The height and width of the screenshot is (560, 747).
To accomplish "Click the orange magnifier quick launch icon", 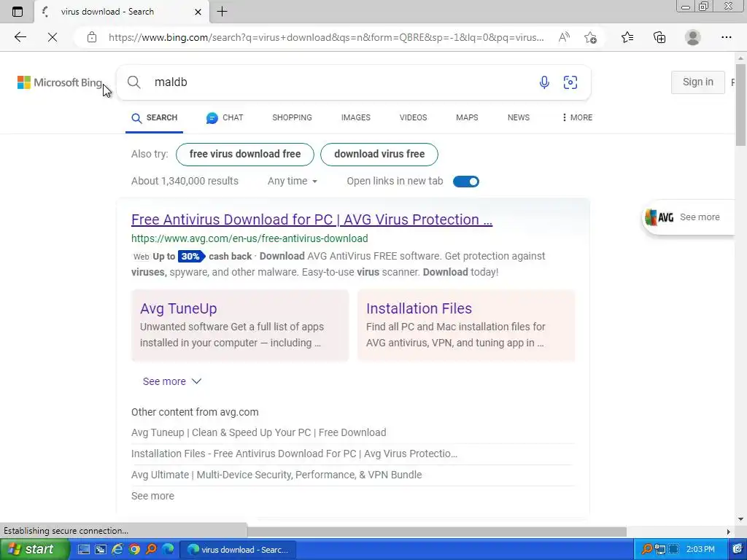I will click(151, 550).
